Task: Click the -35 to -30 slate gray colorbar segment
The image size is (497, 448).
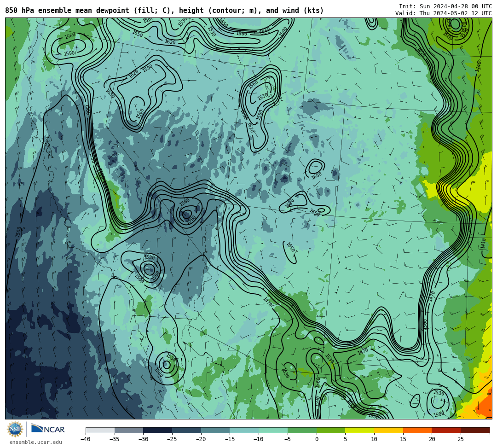Action: pos(129,430)
